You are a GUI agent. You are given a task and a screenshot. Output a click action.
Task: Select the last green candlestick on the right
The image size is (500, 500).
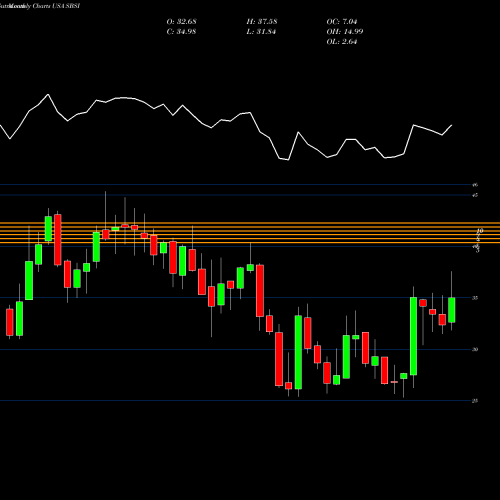(x=452, y=310)
